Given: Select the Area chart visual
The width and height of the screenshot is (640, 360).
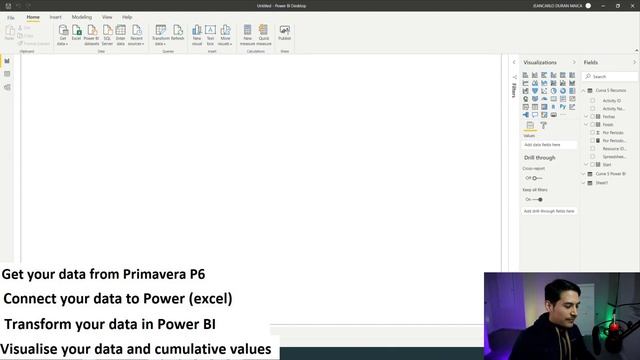Looking at the screenshot, I should point(535,83).
